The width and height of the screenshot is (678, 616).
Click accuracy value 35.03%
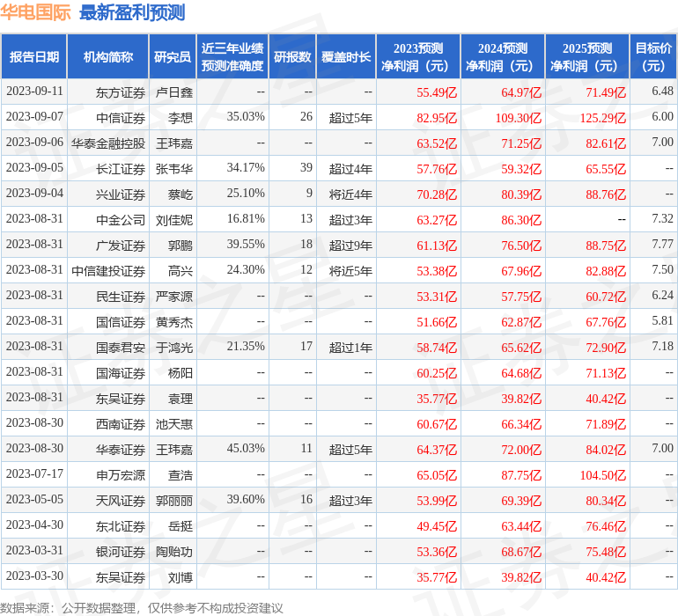click(x=246, y=117)
